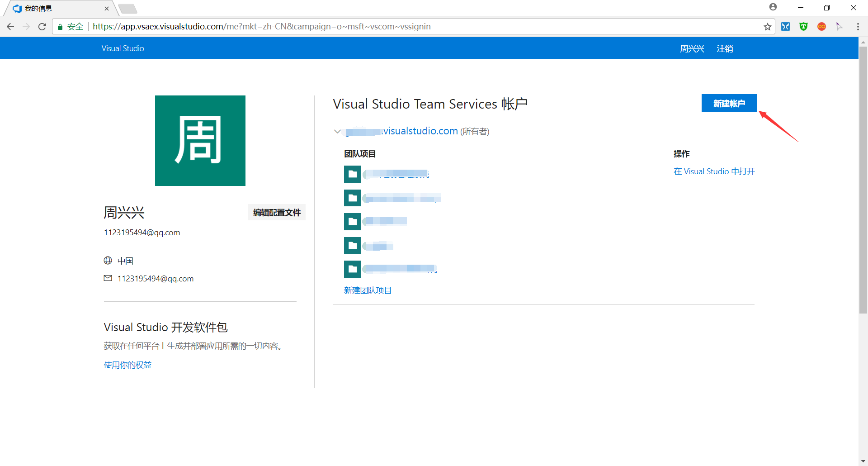Click Visual Studio Team Services 帐户 heading

(430, 104)
